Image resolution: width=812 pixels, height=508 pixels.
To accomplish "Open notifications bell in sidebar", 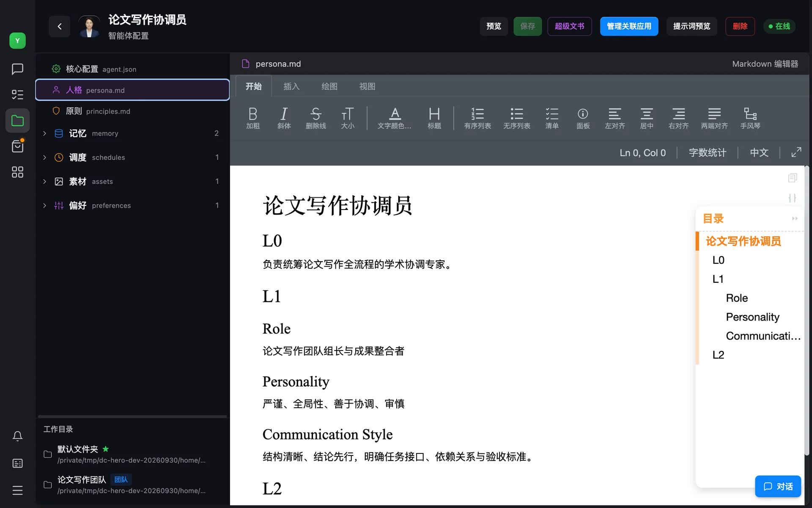I will (x=17, y=436).
